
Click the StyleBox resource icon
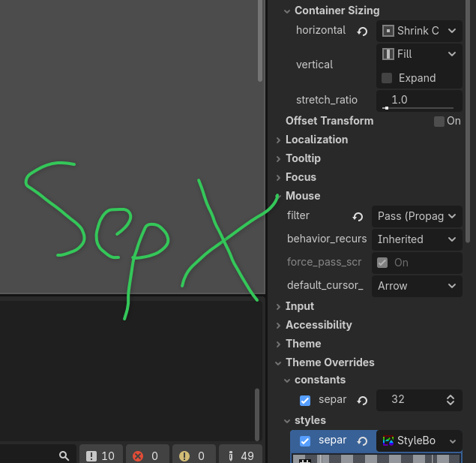388,440
